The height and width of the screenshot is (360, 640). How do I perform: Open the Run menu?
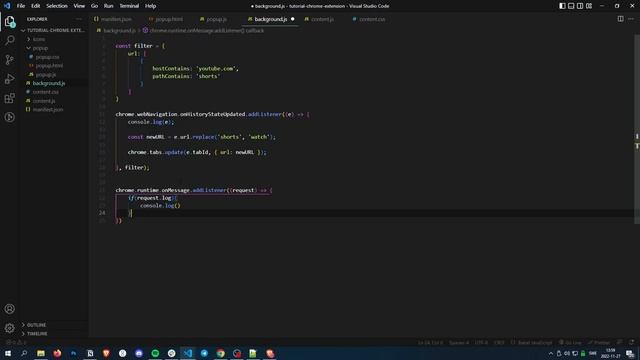click(x=109, y=6)
